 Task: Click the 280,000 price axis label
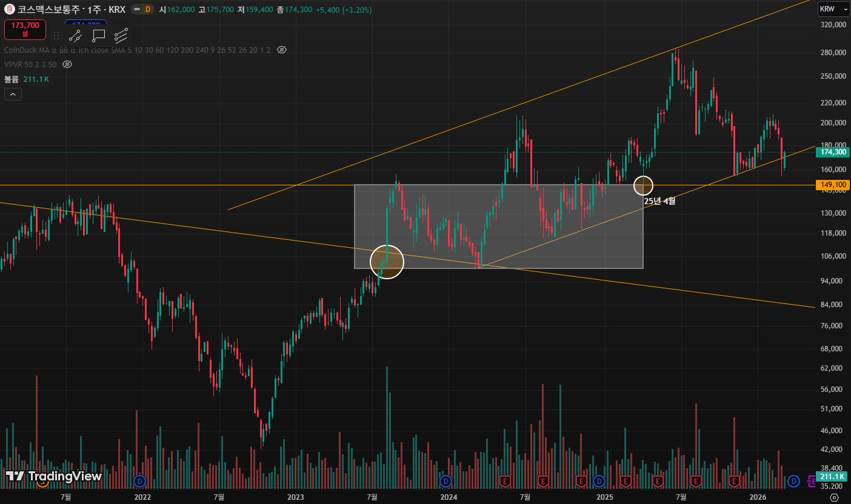(833, 53)
